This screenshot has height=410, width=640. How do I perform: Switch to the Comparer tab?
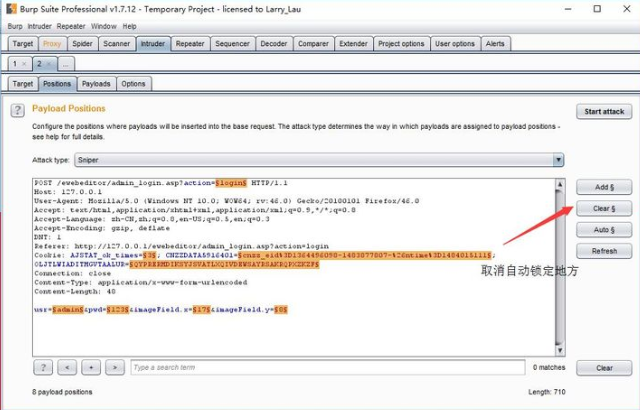coord(313,44)
